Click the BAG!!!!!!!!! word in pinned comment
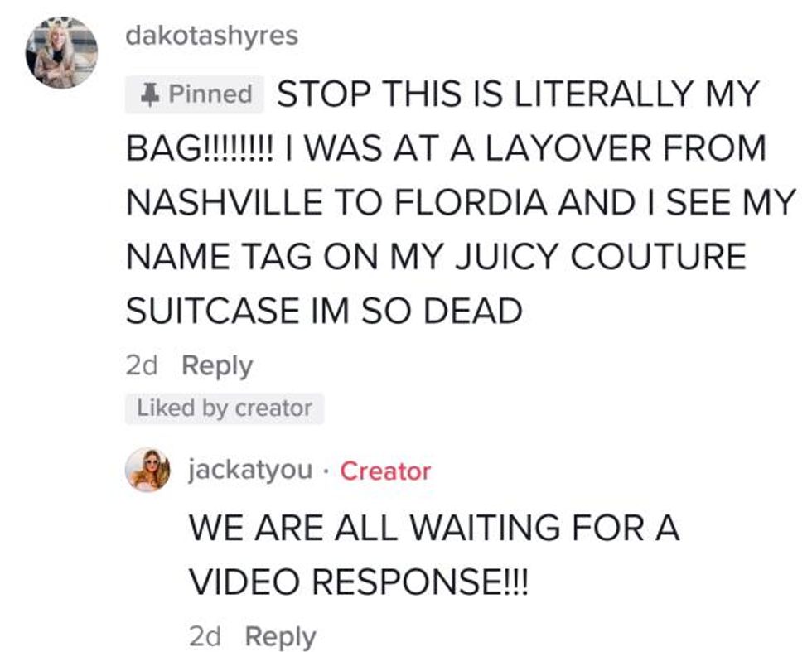Image resolution: width=812 pixels, height=652 pixels. tap(199, 148)
